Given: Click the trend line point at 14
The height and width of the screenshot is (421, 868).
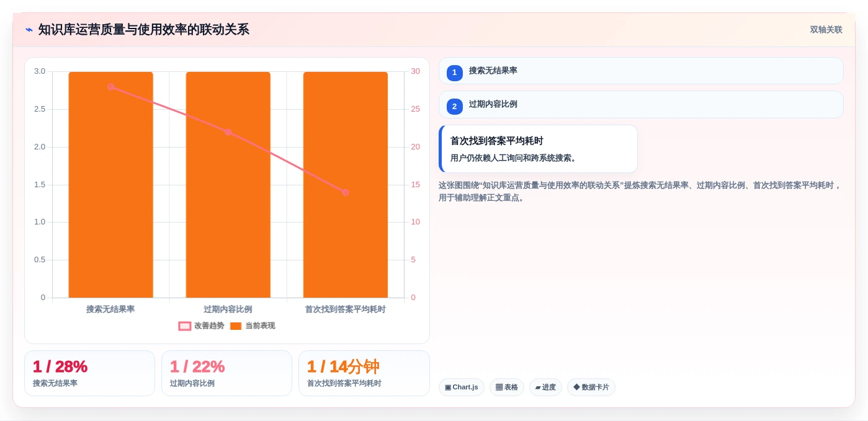Looking at the screenshot, I should (x=345, y=192).
